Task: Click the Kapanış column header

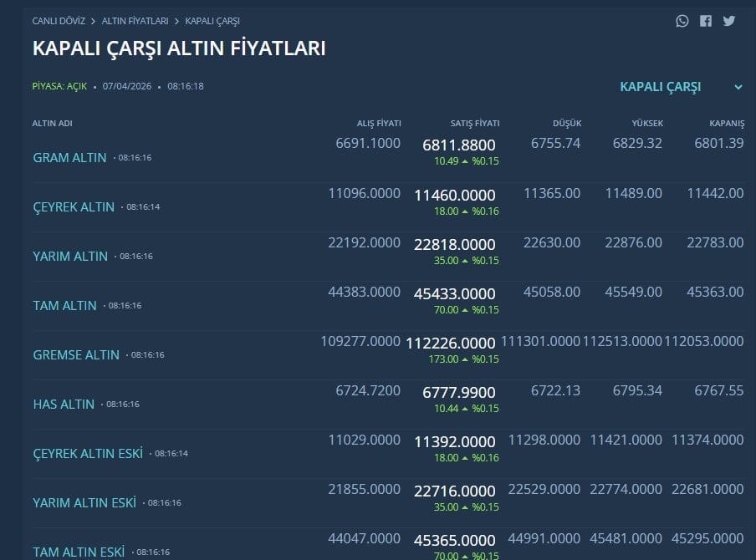Action: coord(726,123)
